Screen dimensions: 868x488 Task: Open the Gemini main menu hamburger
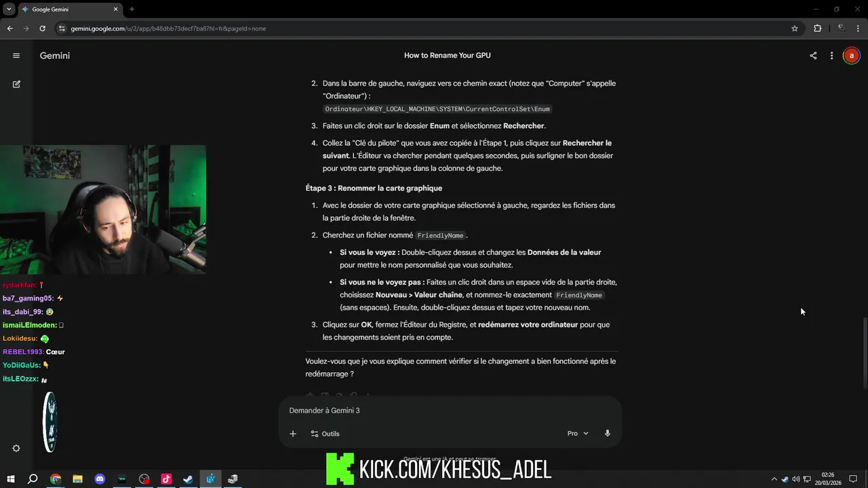16,56
